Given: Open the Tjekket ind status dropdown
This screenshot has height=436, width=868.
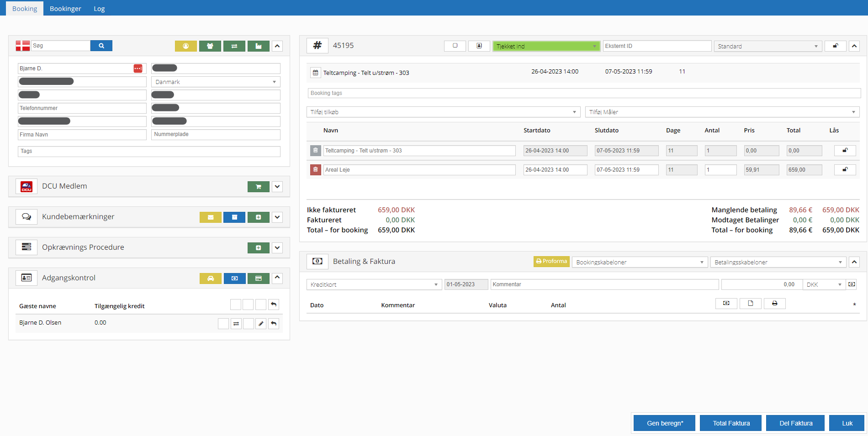Looking at the screenshot, I should pos(546,46).
